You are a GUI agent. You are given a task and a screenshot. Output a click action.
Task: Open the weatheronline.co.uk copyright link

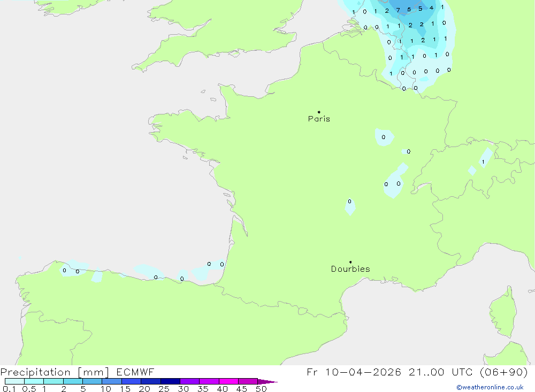pyautogui.click(x=490, y=387)
